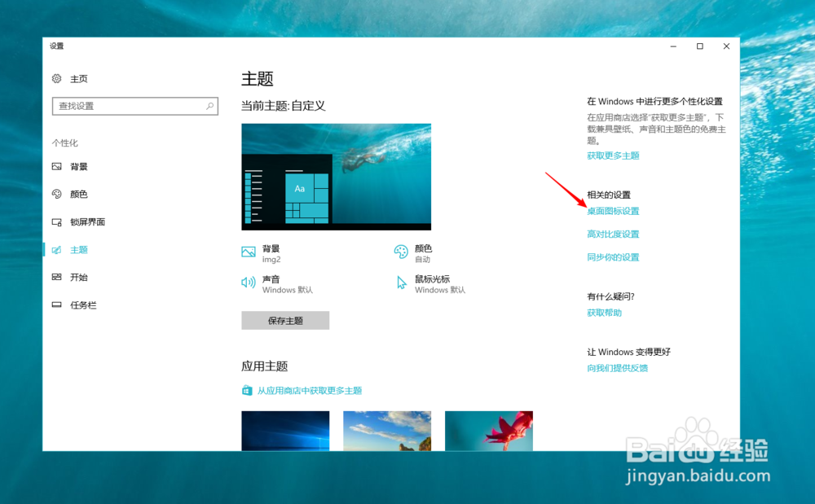Screen dimensions: 815x504
Task: Open the 获取更多主题 link
Action: 613,156
